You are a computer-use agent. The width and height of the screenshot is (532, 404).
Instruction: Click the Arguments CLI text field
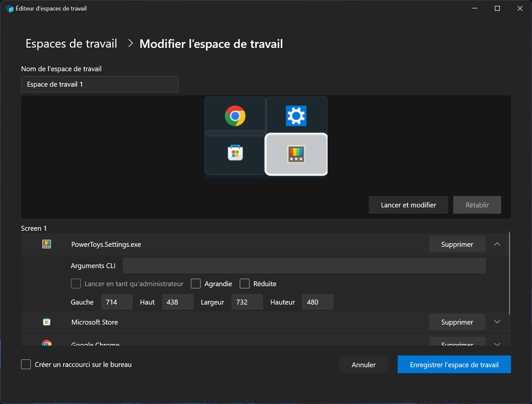(304, 266)
